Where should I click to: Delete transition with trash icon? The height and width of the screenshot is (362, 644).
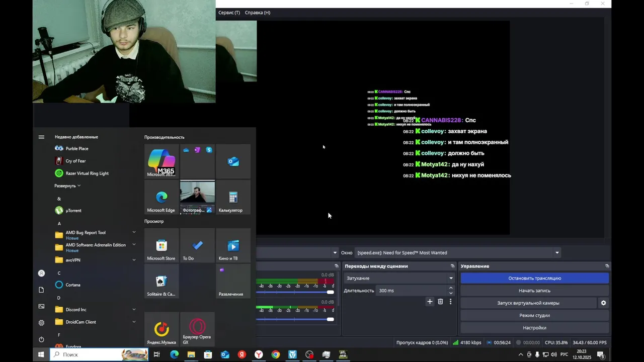point(440,302)
